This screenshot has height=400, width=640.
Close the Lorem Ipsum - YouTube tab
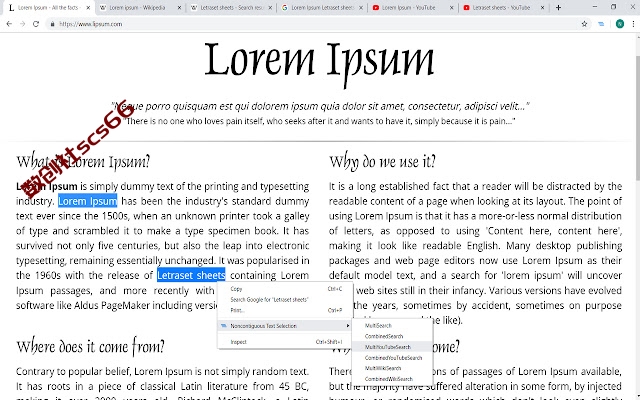coord(451,8)
